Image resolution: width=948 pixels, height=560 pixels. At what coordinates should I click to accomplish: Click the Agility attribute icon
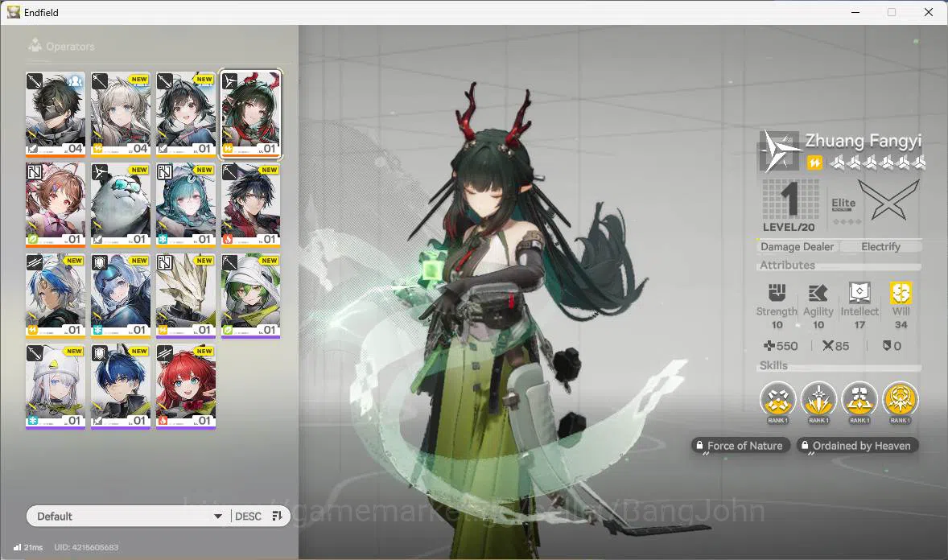pyautogui.click(x=818, y=293)
